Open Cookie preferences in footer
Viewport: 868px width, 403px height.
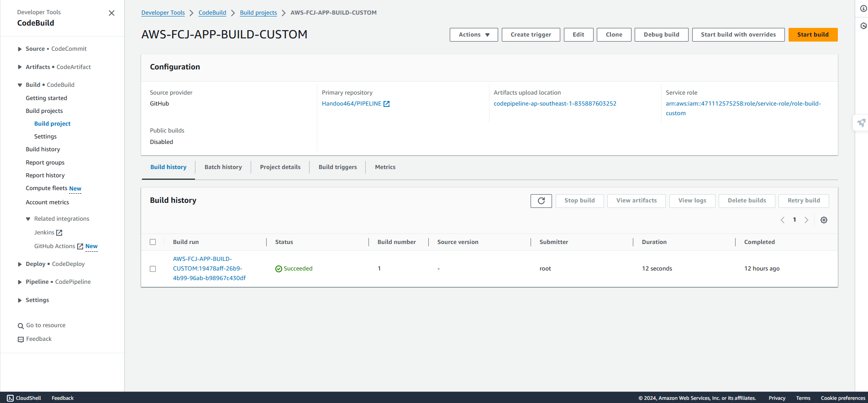click(x=843, y=398)
